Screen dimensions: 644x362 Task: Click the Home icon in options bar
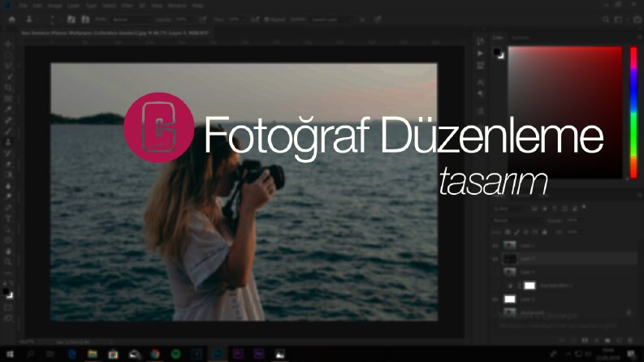pos(12,19)
